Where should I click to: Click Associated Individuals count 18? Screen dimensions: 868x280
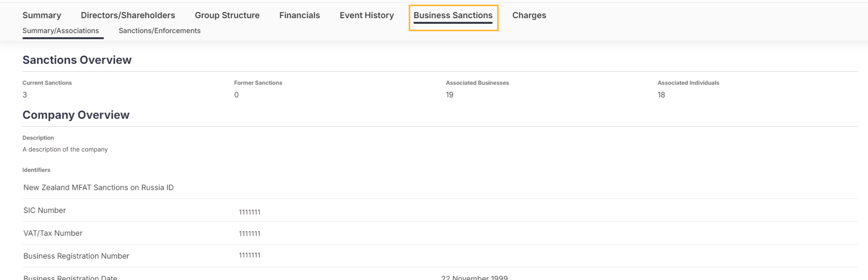click(661, 95)
